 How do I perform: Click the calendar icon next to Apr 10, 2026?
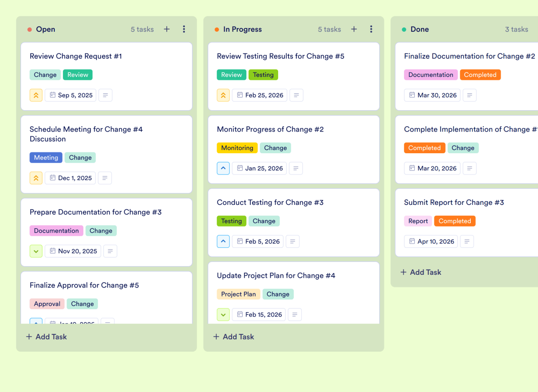412,241
